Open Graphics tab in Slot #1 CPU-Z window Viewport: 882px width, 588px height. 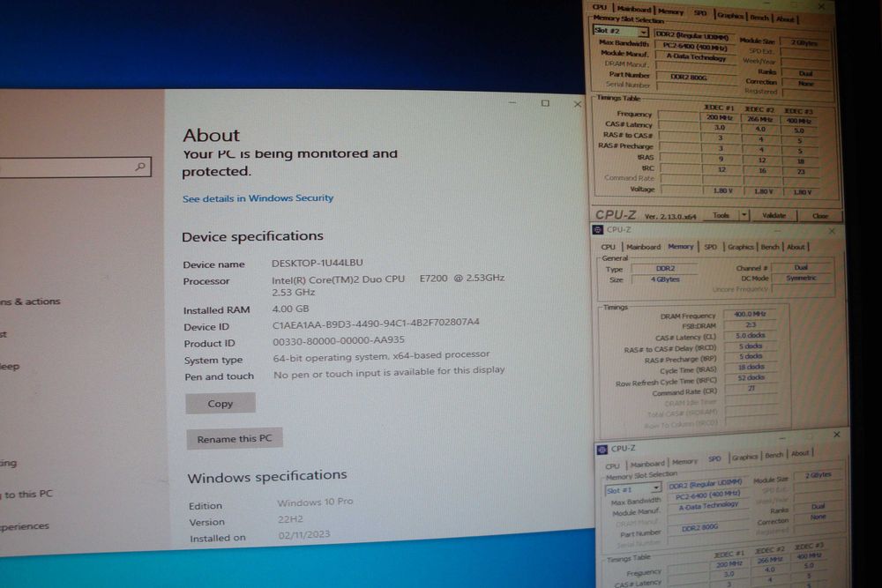coord(744,457)
